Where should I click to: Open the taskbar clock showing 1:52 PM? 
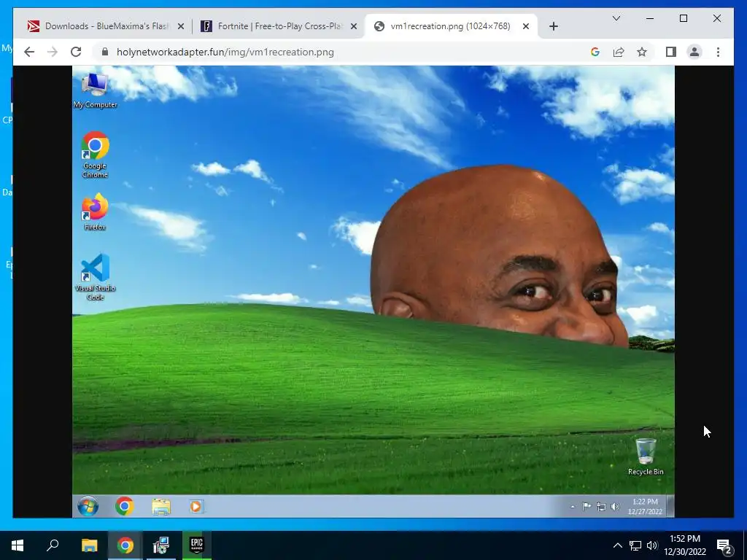685,545
